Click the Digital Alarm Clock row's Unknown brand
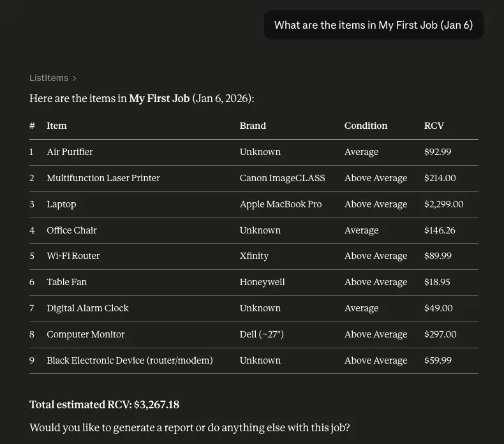 (x=260, y=308)
